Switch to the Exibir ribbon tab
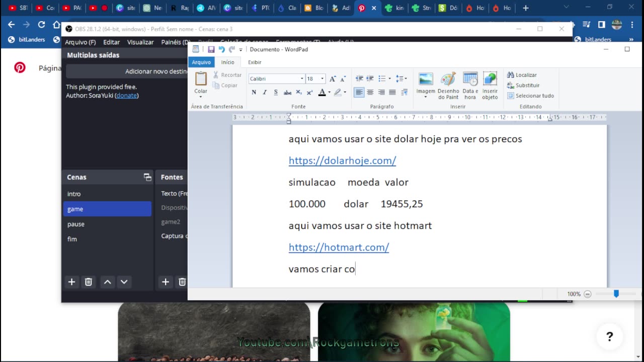The height and width of the screenshot is (362, 644). click(x=255, y=62)
